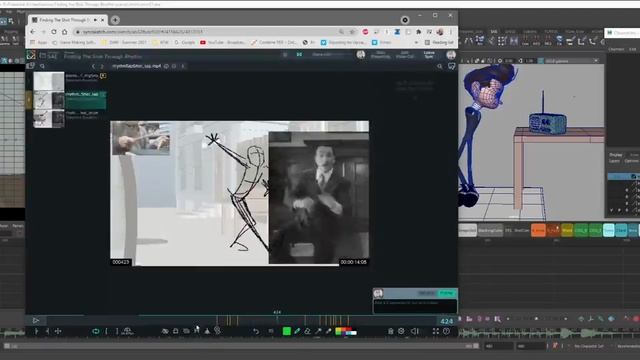Image resolution: width=640 pixels, height=360 pixels.
Task: Go to the Chrome home page icon
Action: point(64,32)
